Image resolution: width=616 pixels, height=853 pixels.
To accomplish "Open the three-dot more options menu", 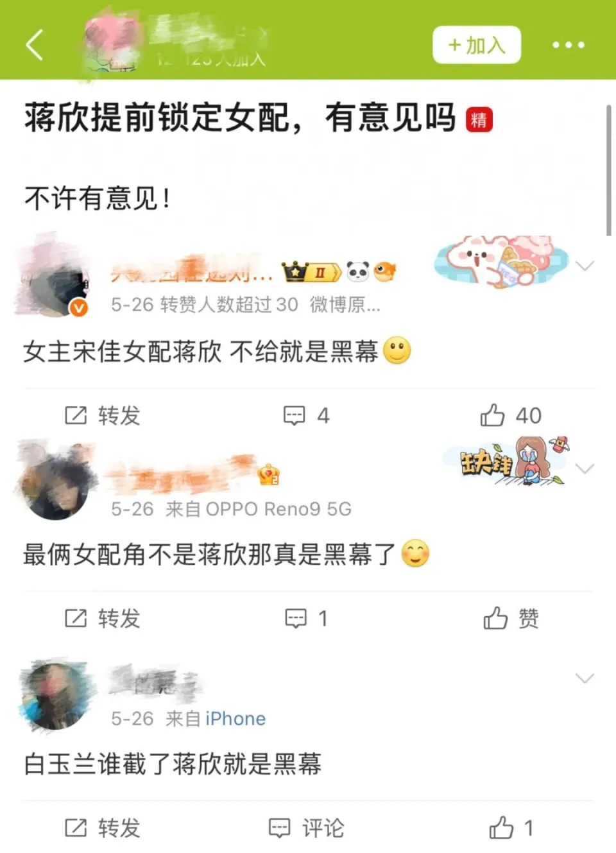I will click(569, 45).
